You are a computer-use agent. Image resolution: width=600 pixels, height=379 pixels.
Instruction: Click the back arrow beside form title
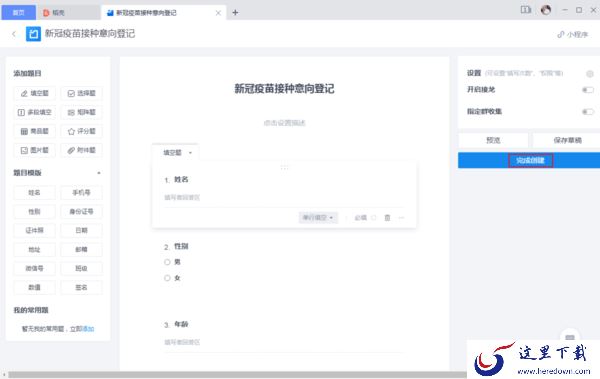coord(14,34)
